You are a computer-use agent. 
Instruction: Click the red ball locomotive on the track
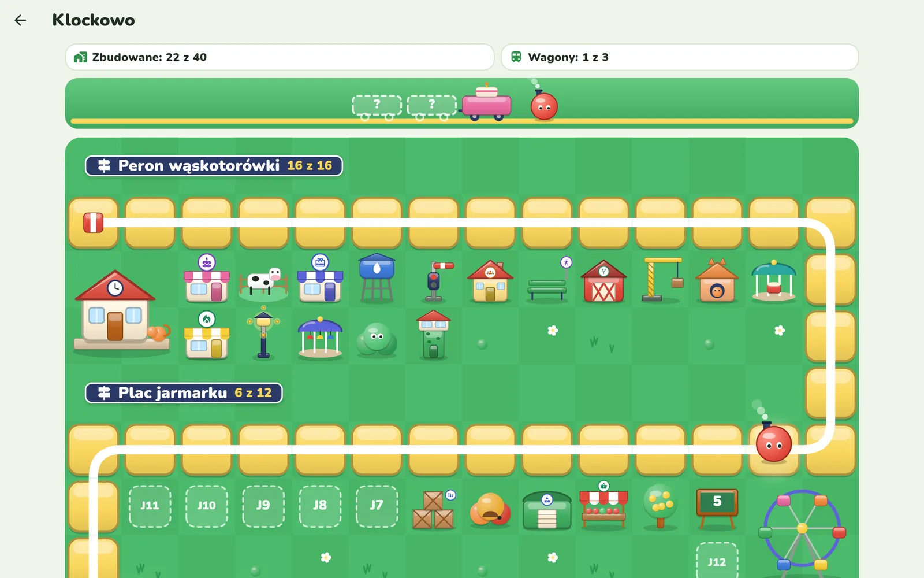774,444
